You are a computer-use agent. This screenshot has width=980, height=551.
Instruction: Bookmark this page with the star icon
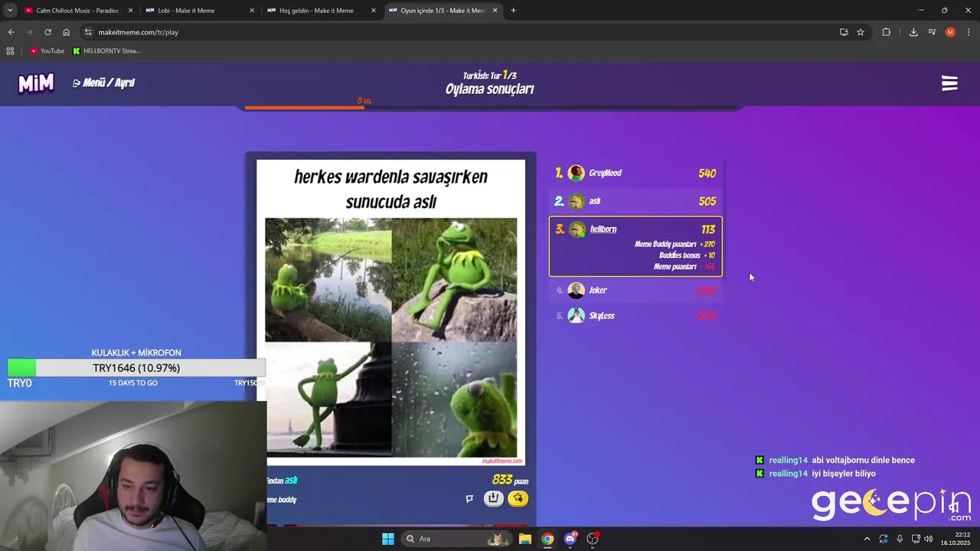pyautogui.click(x=861, y=32)
